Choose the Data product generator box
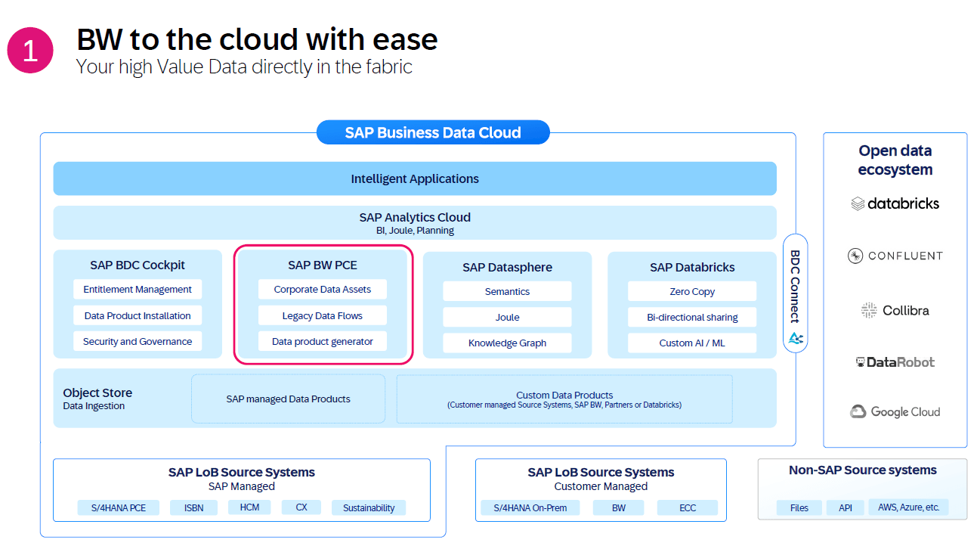 [323, 342]
